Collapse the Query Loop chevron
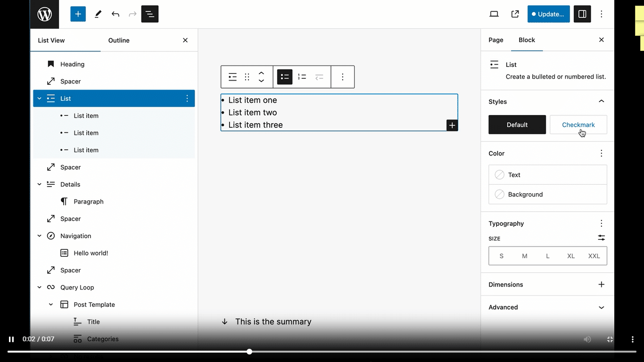The image size is (644, 362). (39, 288)
